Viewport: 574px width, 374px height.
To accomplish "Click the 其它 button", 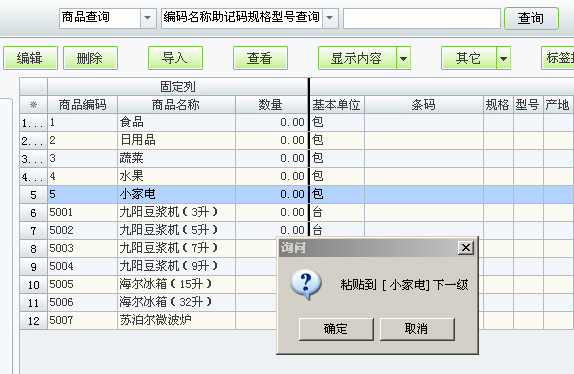I will (469, 58).
